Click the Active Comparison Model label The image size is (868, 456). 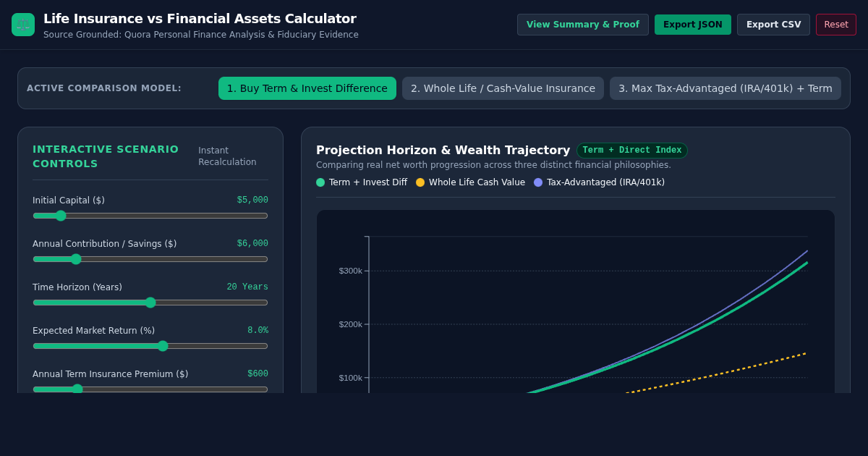(104, 88)
